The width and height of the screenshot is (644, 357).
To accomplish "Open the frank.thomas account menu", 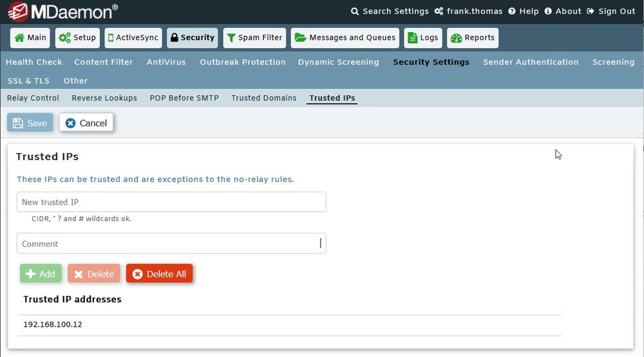I will tap(469, 12).
